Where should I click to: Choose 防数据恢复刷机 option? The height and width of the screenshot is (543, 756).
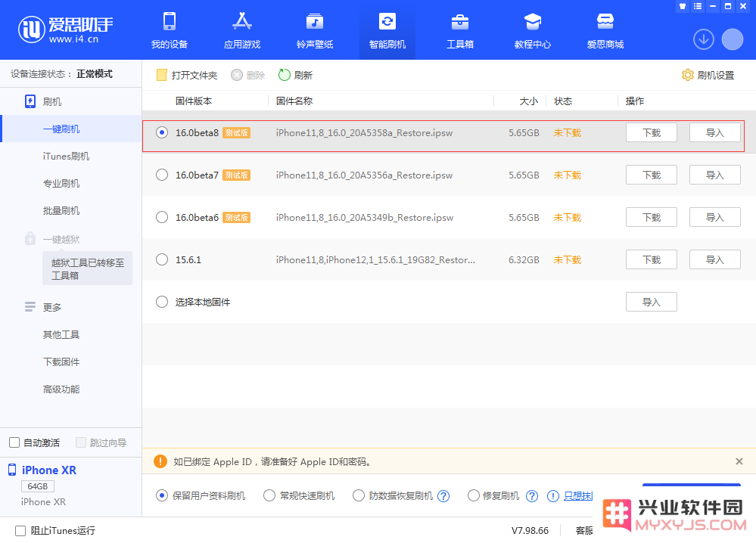tap(358, 496)
